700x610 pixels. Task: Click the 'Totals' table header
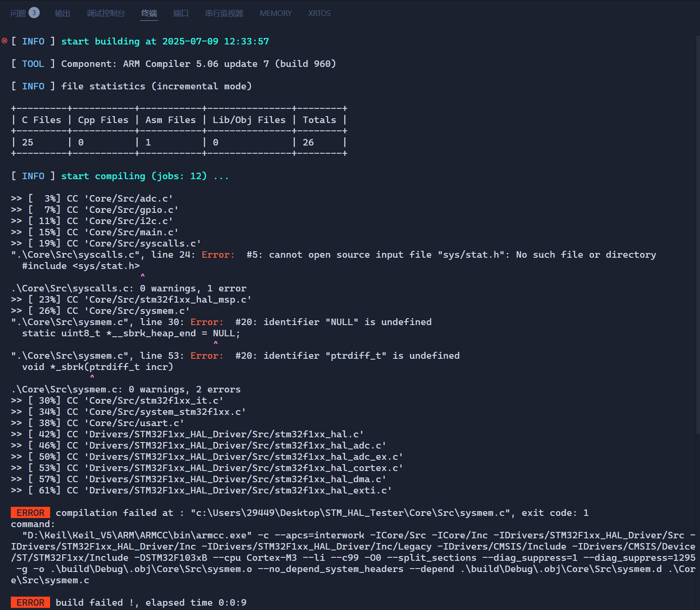coord(319,120)
